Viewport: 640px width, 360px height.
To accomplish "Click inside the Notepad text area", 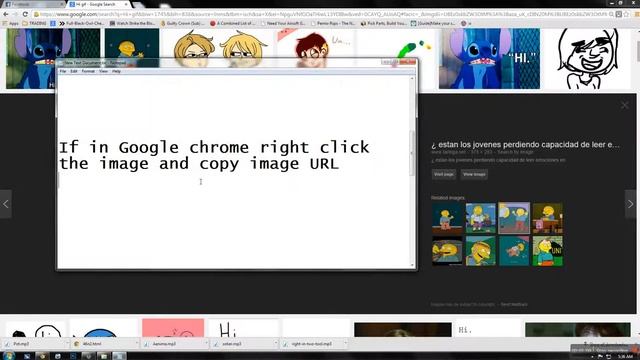I will (234, 171).
